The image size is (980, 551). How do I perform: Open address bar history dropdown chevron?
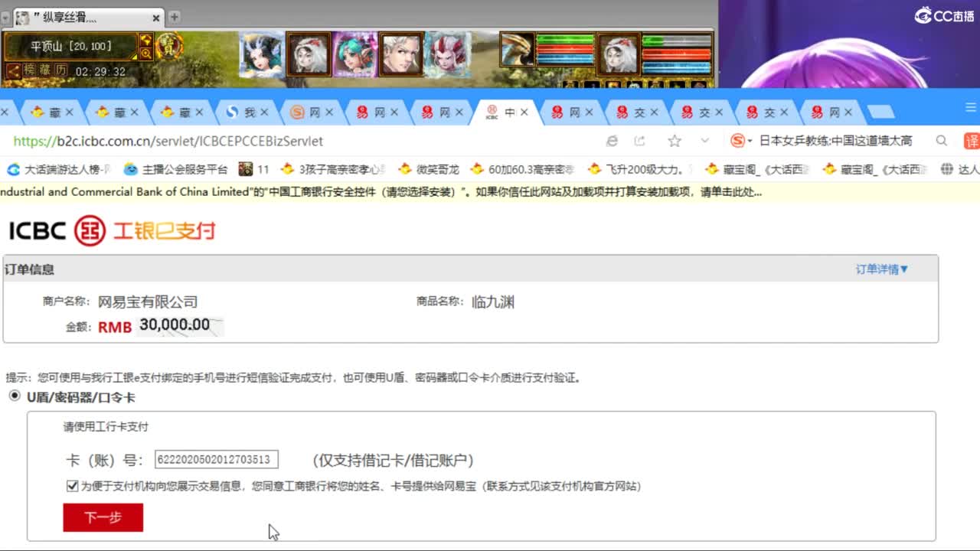coord(705,141)
